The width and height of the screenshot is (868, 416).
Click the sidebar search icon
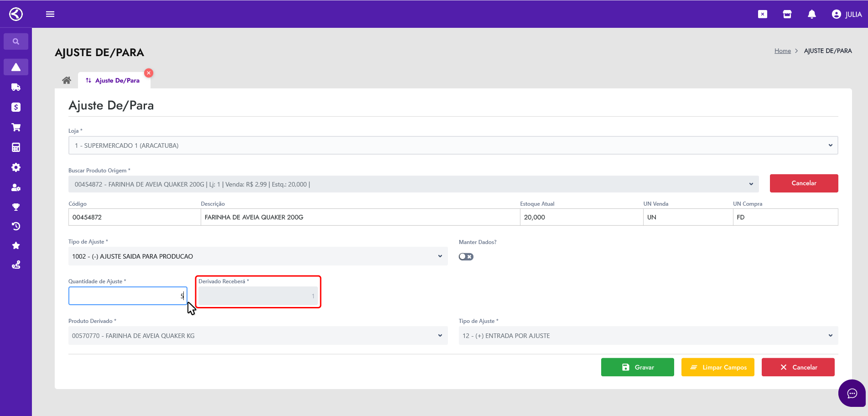16,42
